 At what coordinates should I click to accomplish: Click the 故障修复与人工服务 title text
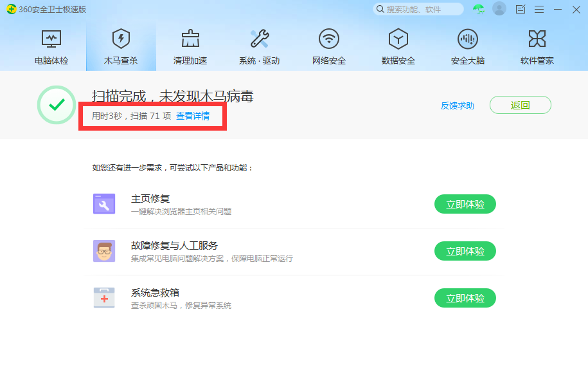click(174, 246)
